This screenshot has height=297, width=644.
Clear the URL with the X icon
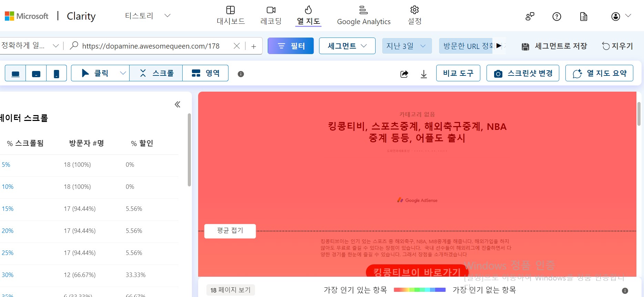coord(237,46)
